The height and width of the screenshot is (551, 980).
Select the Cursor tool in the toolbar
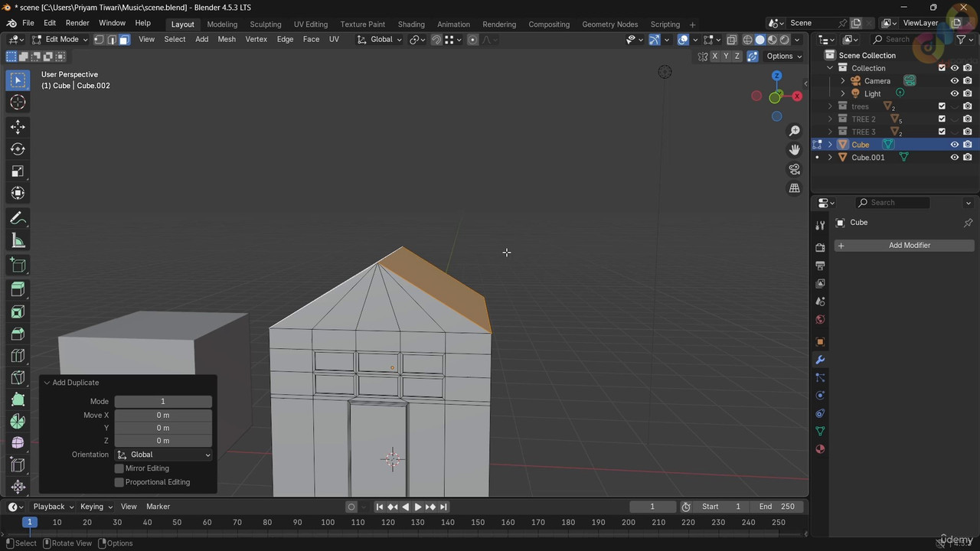[x=18, y=103]
